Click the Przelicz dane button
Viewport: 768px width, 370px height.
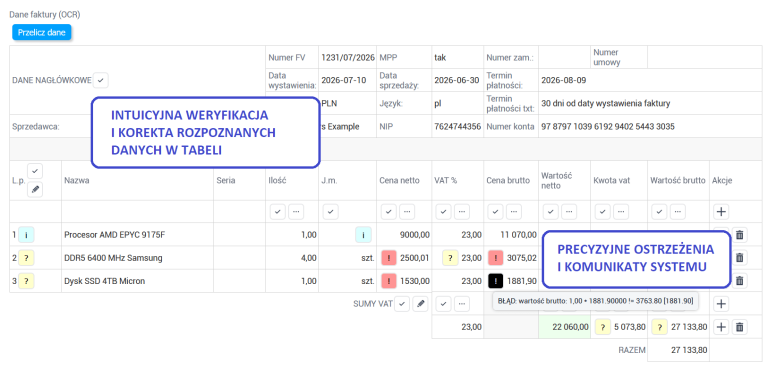[x=42, y=32]
